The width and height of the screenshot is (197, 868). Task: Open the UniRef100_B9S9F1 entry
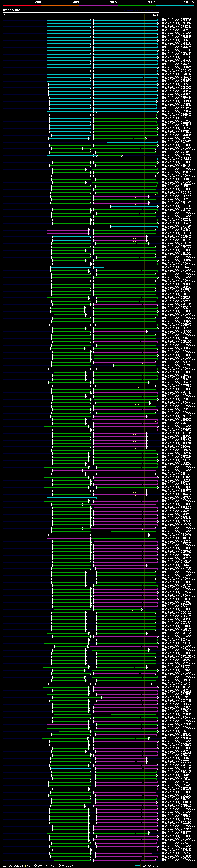(x=176, y=30)
